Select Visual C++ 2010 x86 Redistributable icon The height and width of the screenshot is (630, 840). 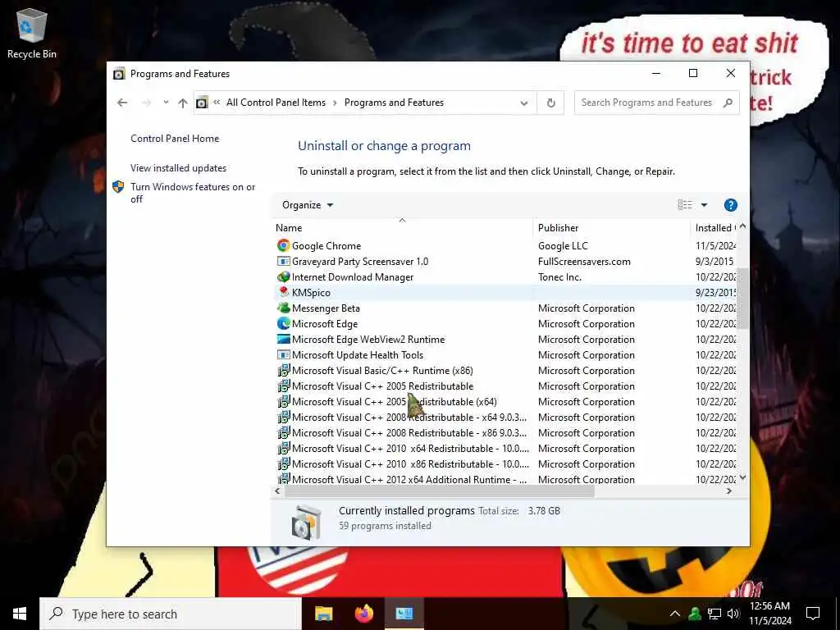pos(283,463)
